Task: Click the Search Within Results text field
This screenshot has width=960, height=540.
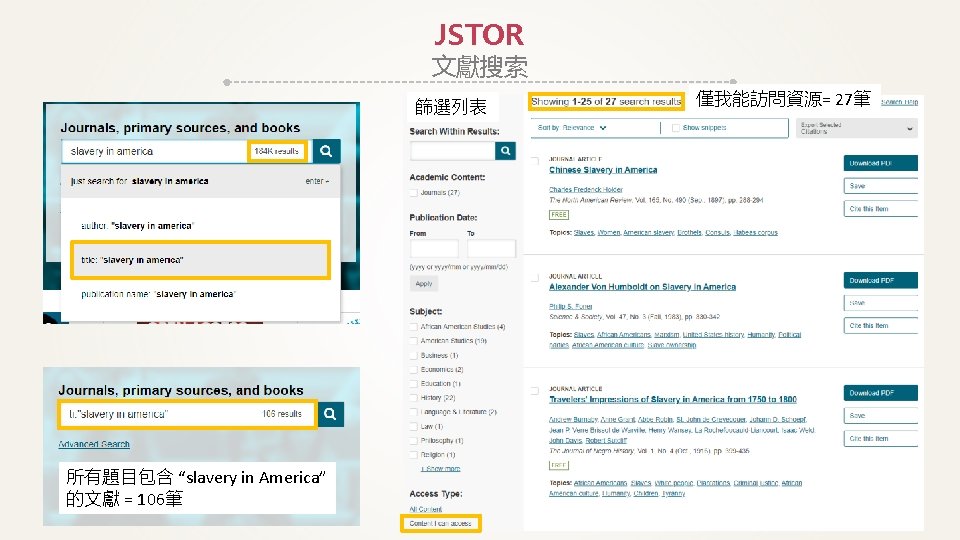Action: [452, 151]
